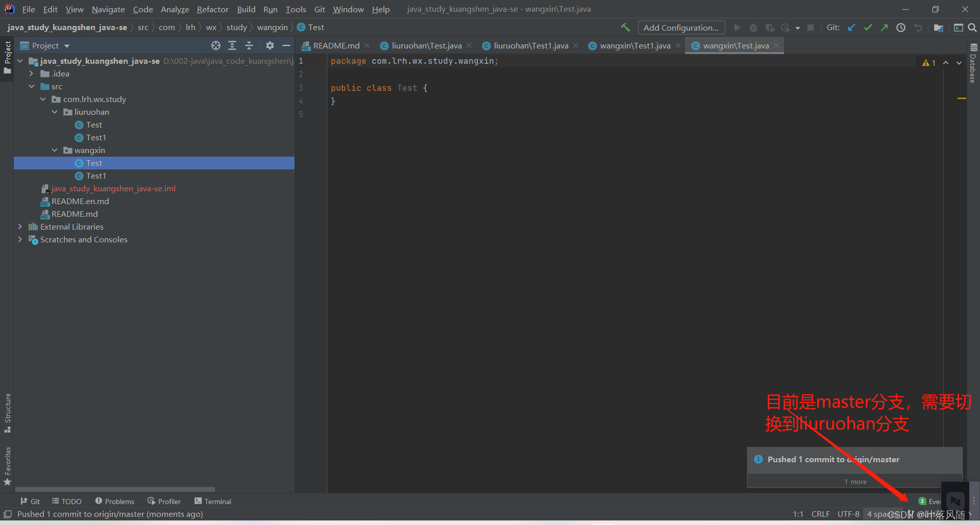Viewport: 980px width, 525px height.
Task: Switch to liuruohan\Test1.java tab
Action: (531, 46)
